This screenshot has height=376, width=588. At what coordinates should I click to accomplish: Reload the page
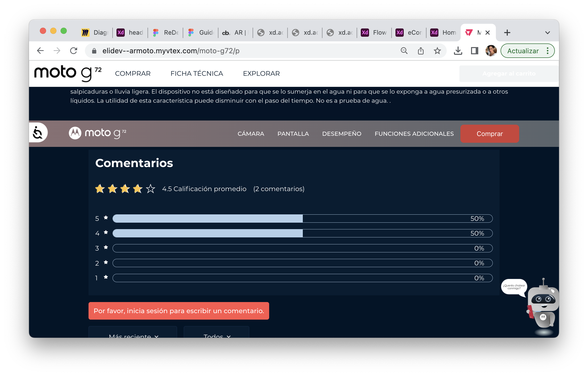[74, 51]
